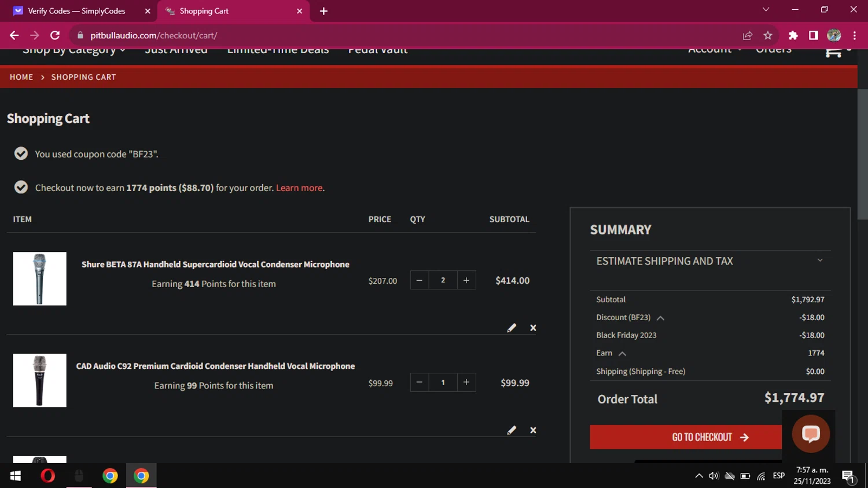This screenshot has width=868, height=488.
Task: Close the Shopping Cart tab
Action: (x=299, y=11)
